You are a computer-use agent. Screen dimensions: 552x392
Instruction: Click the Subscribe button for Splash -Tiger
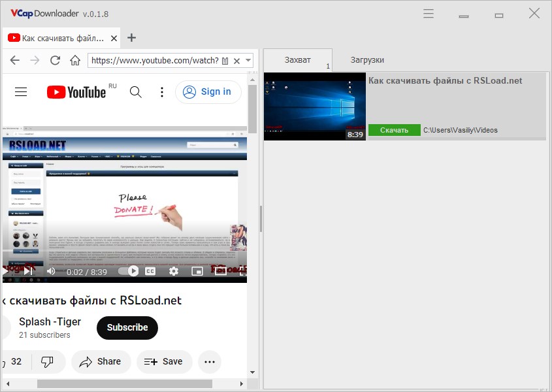click(x=127, y=328)
